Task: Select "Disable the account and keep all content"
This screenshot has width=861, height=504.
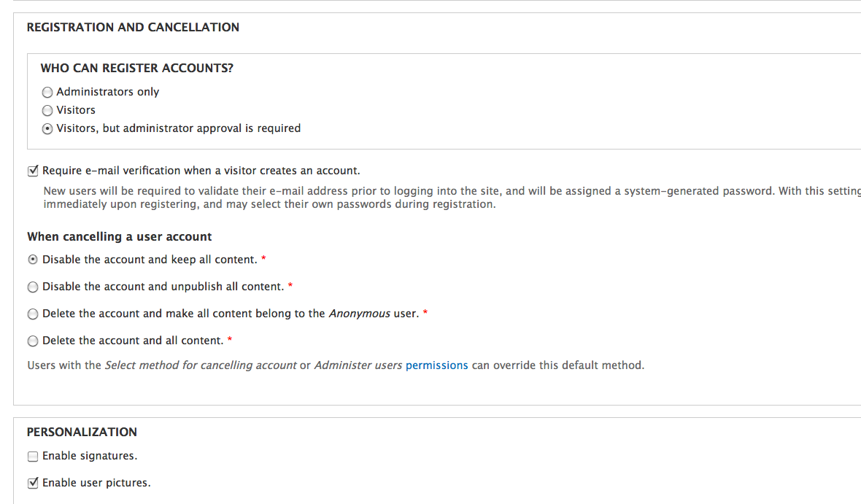Action: click(33, 260)
